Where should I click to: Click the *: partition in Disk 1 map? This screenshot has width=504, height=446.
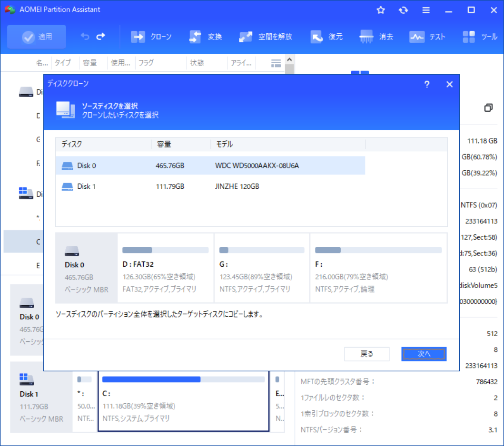tap(85, 401)
